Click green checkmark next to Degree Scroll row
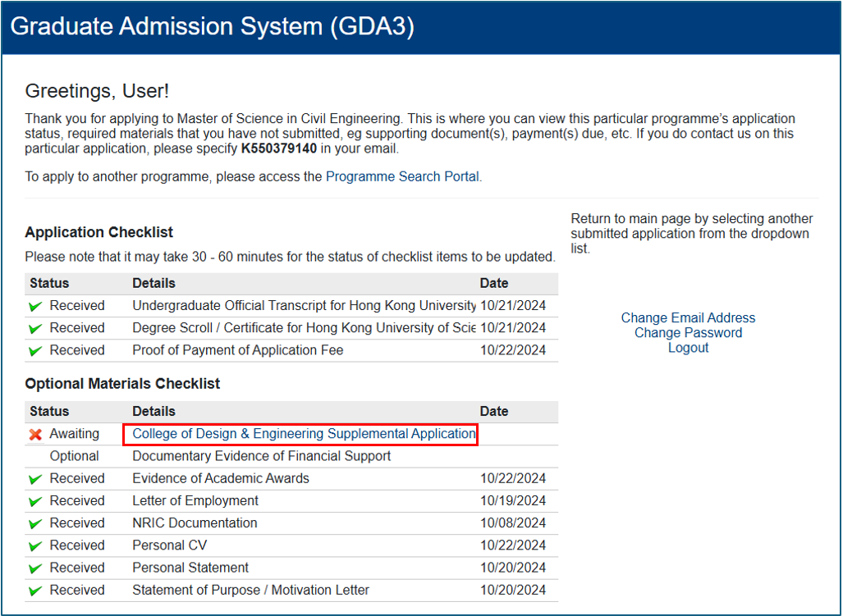The width and height of the screenshot is (843, 616). (35, 329)
